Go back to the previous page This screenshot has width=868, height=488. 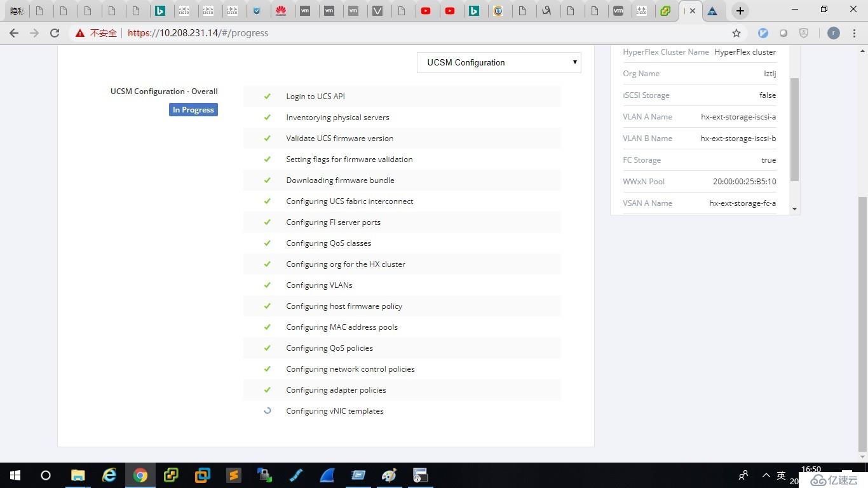[14, 33]
